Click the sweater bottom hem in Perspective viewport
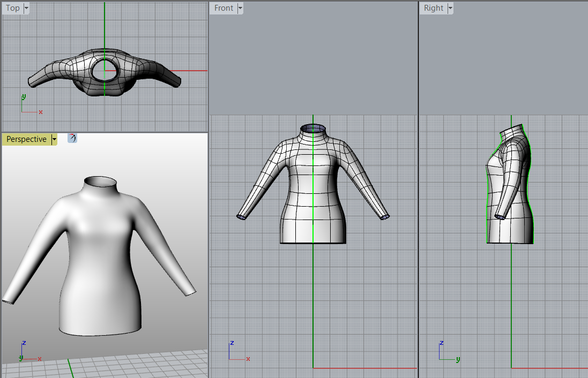This screenshot has height=378, width=588. pos(101,327)
